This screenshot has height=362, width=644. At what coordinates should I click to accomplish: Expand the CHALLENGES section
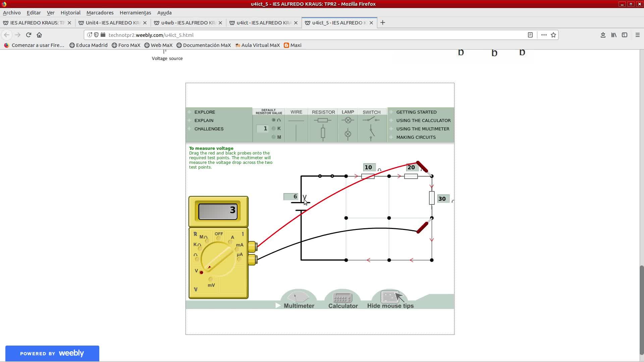pyautogui.click(x=208, y=129)
